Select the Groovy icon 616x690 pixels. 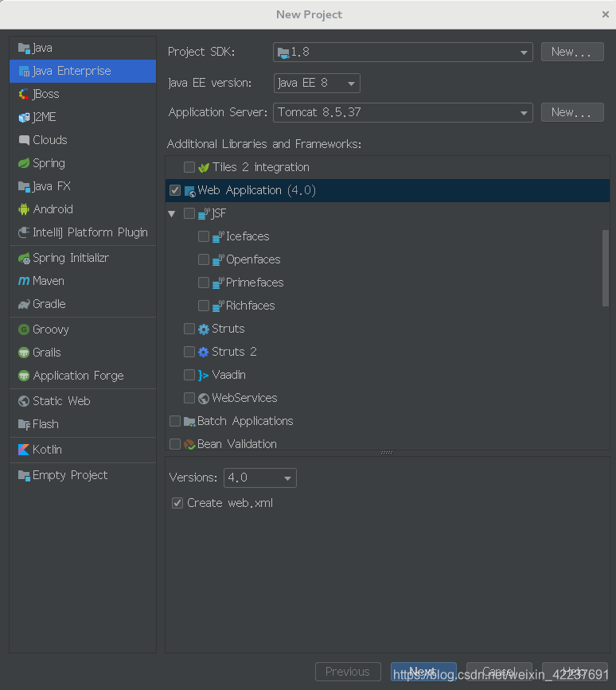[x=24, y=329]
